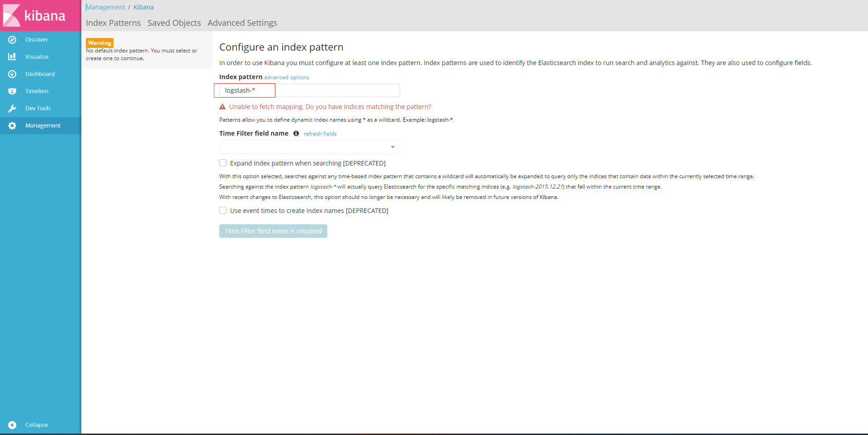Open the advanced options link
The width and height of the screenshot is (868, 435).
[x=287, y=77]
